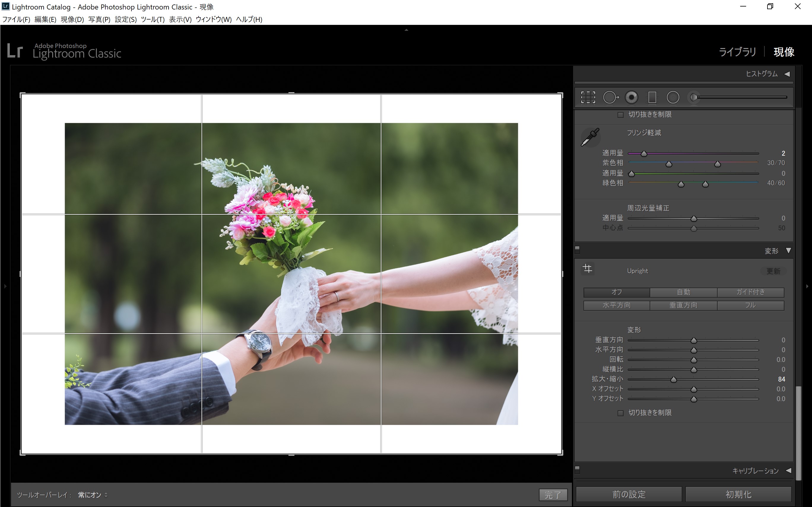Select the Graduated Filter tool icon
This screenshot has height=507, width=812.
point(652,98)
